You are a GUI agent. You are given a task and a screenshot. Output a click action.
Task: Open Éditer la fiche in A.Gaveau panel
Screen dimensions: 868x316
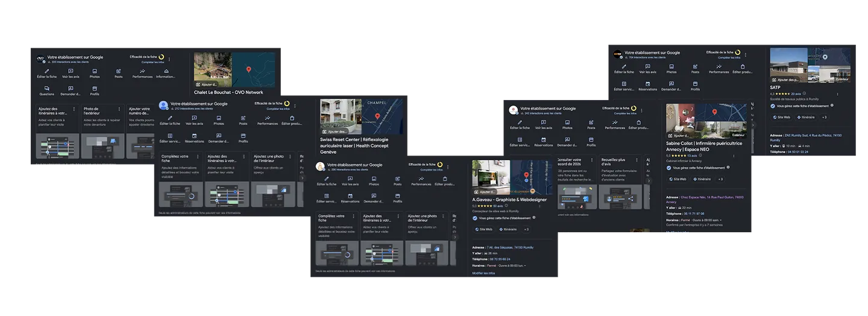click(326, 181)
